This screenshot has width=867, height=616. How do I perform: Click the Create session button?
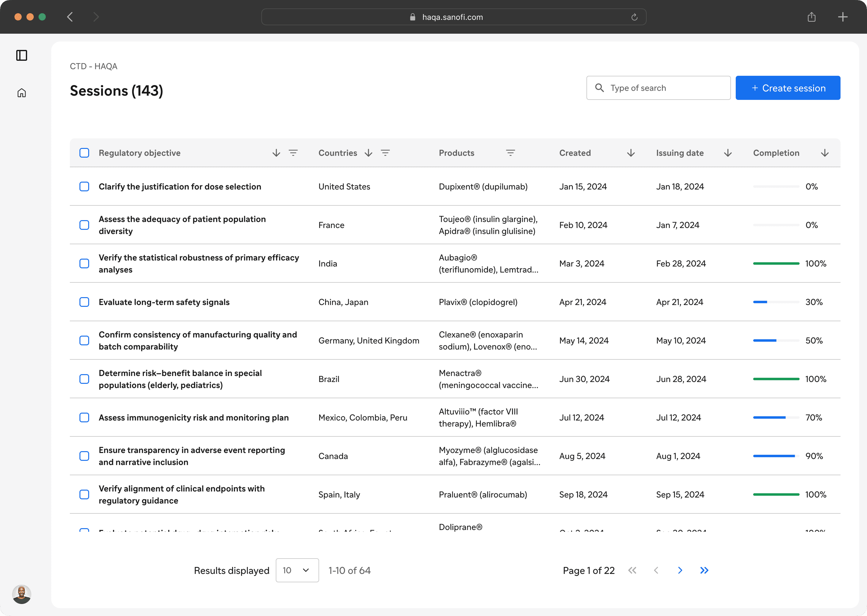point(788,88)
